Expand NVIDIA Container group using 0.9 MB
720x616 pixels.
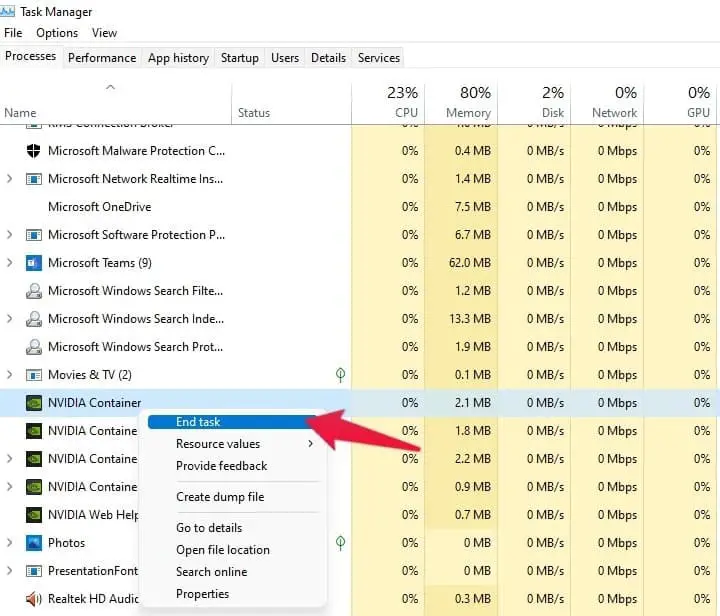point(9,487)
